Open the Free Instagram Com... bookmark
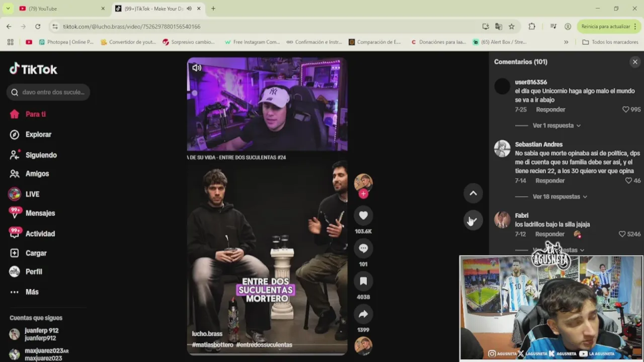644x362 pixels. pos(252,42)
